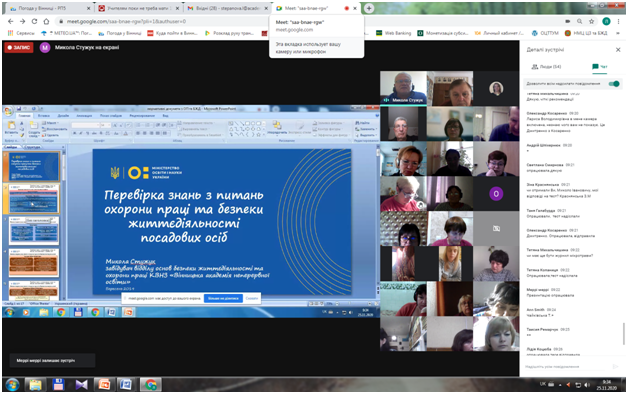Open the Web Banking bookmark
The width and height of the screenshot is (628, 394).
click(394, 33)
